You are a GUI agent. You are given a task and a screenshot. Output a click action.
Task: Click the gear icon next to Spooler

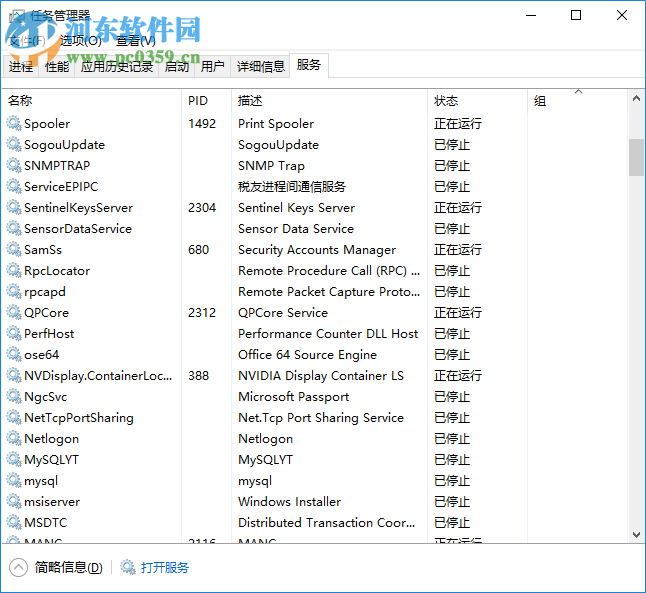14,123
